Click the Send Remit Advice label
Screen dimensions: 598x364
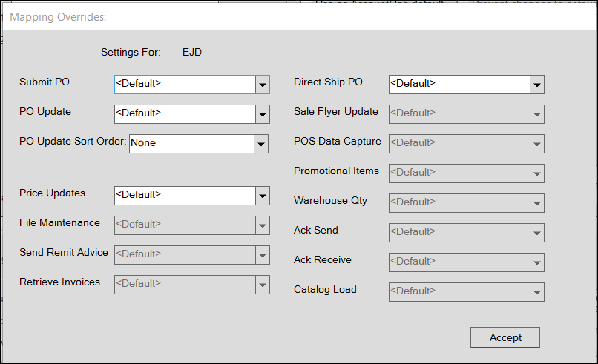(x=64, y=253)
